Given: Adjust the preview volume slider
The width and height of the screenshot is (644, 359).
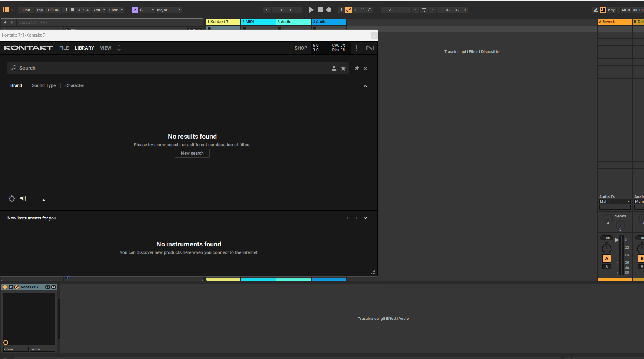Looking at the screenshot, I should pos(44,198).
